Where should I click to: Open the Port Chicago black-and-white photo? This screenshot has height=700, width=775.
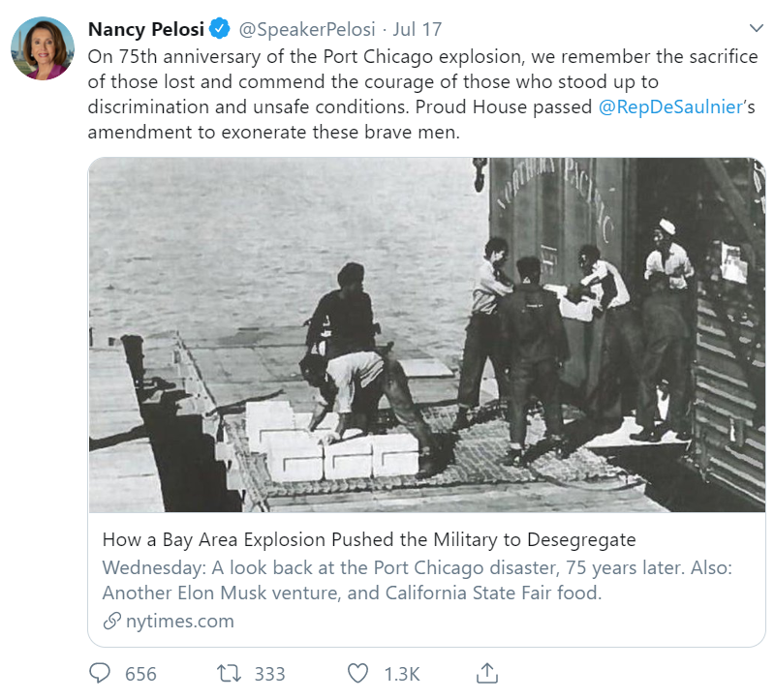click(426, 334)
